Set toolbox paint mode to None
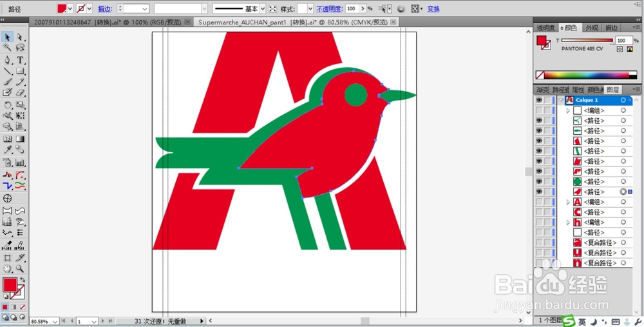The height and width of the screenshot is (327, 644). 23,307
